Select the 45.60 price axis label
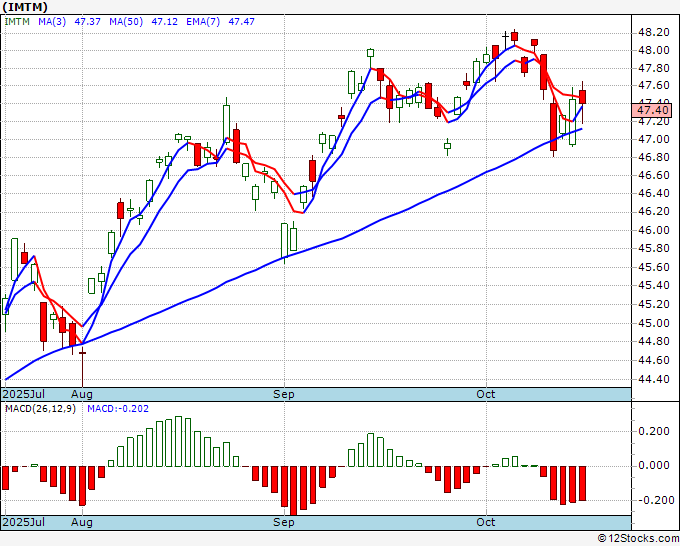 [x=654, y=267]
